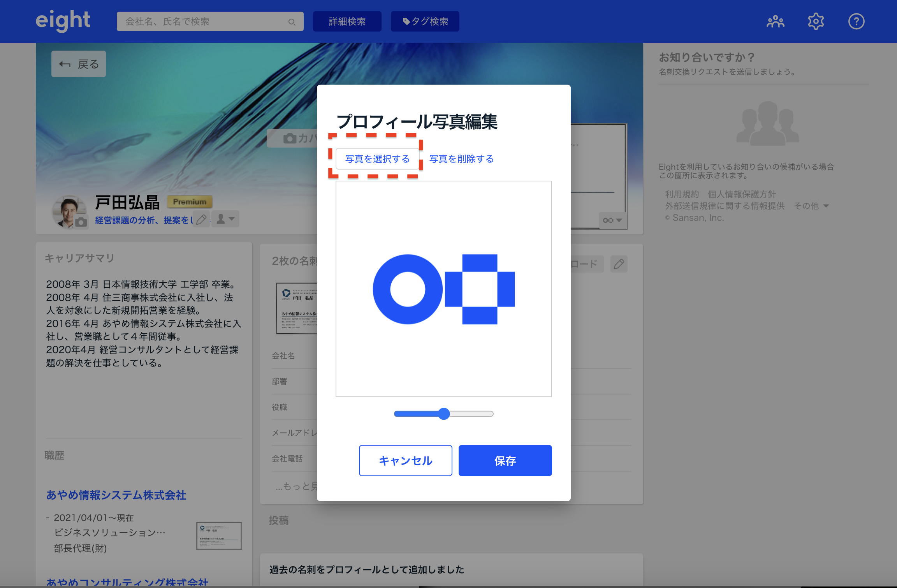Click 写真を選択する button
This screenshot has width=897, height=588.
pyautogui.click(x=377, y=159)
